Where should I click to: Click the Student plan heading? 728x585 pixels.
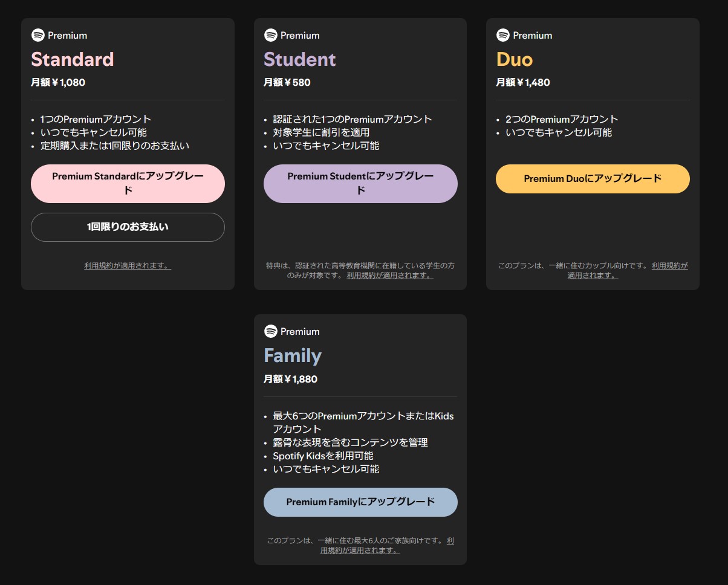tap(299, 59)
